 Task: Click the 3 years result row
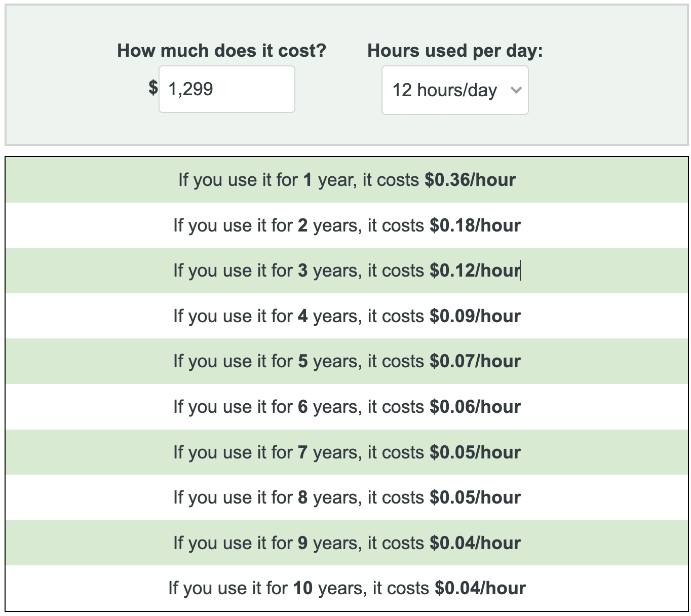pyautogui.click(x=347, y=271)
